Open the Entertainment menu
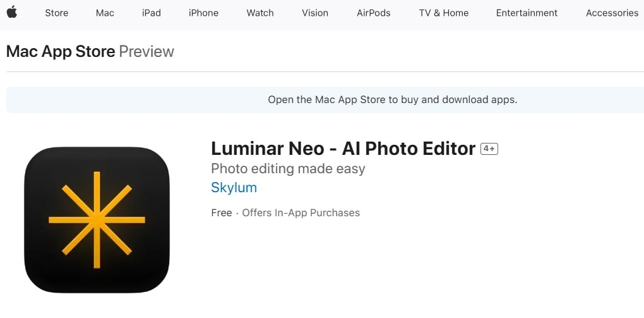644x318 pixels. [527, 13]
